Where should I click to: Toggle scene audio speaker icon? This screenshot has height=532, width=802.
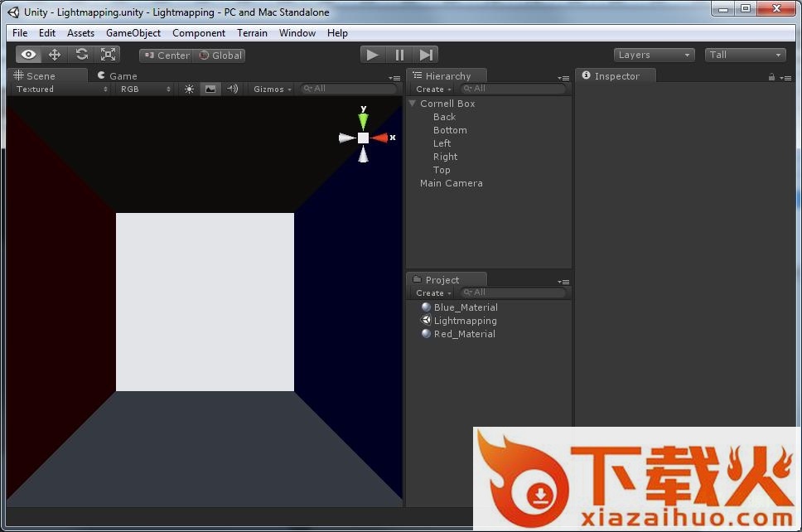[x=233, y=89]
